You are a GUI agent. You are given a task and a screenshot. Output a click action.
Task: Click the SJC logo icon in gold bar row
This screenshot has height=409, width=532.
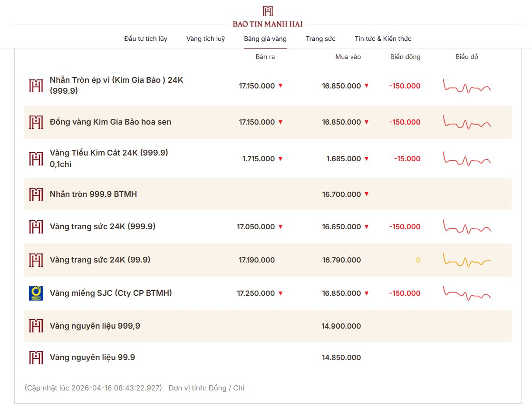(x=36, y=293)
